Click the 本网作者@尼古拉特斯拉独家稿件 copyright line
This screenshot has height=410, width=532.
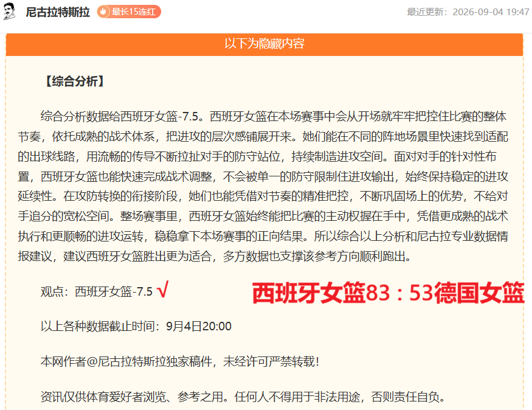pos(180,362)
